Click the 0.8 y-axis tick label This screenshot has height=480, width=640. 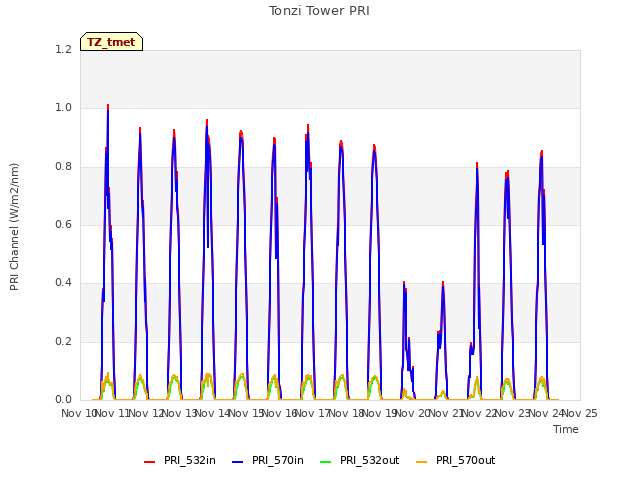click(x=63, y=166)
